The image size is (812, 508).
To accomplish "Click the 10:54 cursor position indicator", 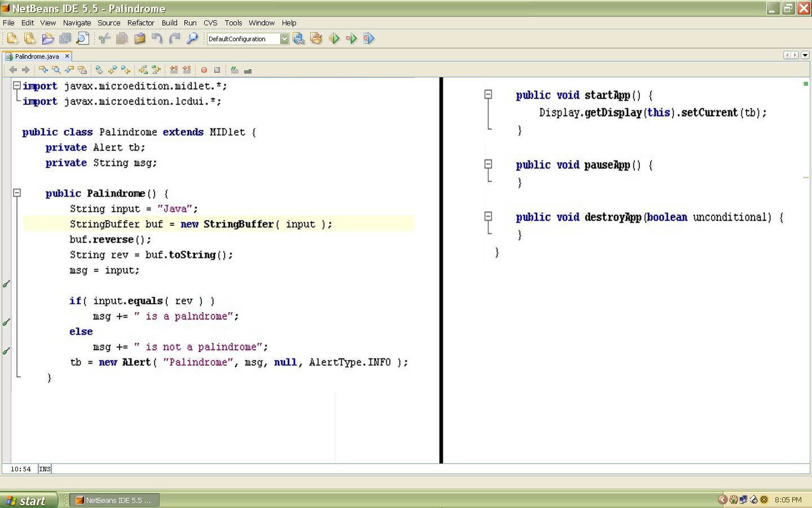I will [21, 469].
